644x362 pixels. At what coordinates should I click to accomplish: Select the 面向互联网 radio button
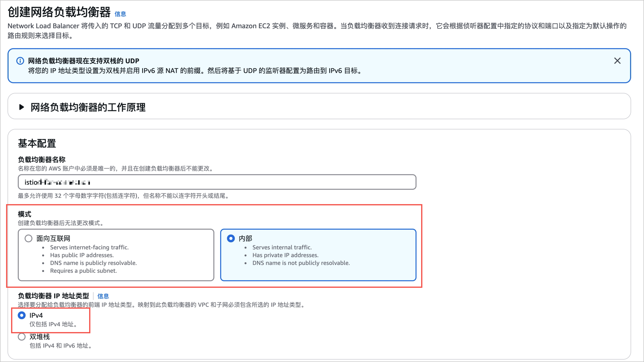click(28, 238)
